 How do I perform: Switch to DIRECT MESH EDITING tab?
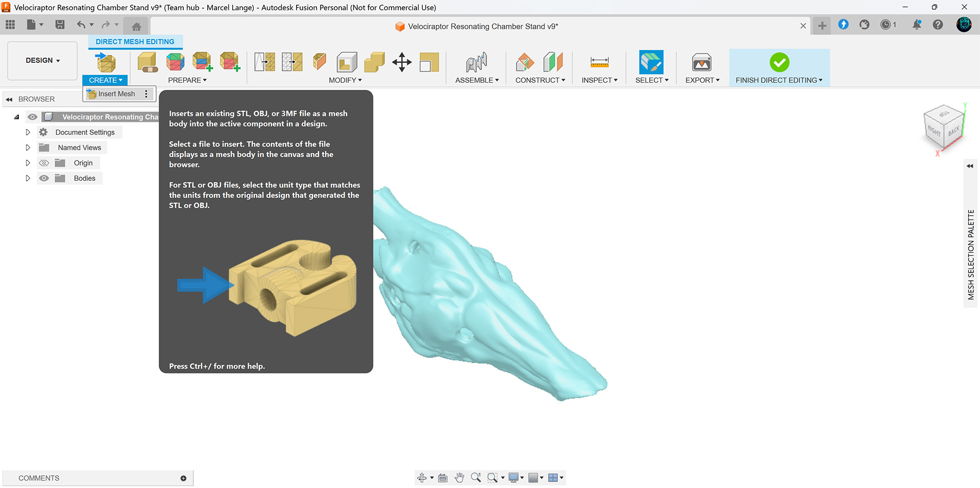(135, 42)
